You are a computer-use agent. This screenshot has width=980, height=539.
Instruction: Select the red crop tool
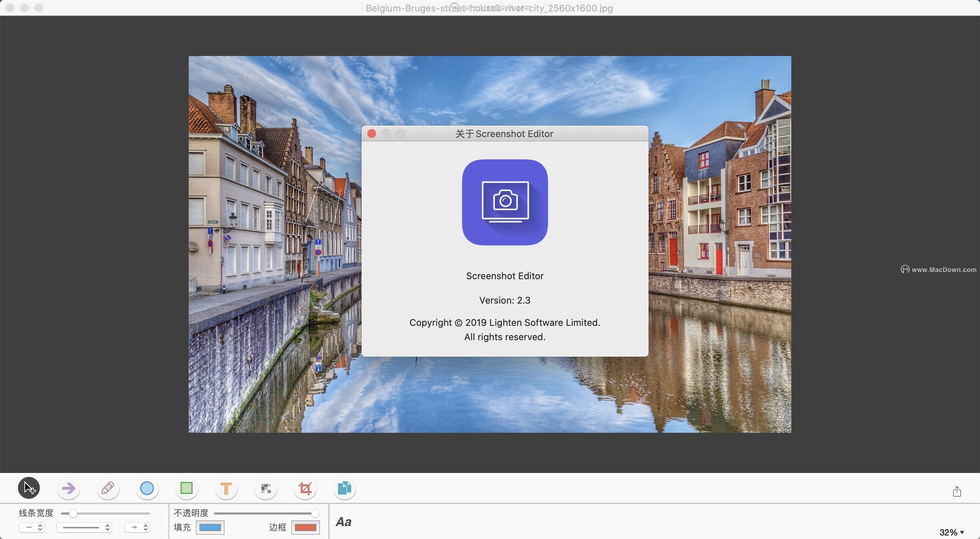pyautogui.click(x=305, y=488)
